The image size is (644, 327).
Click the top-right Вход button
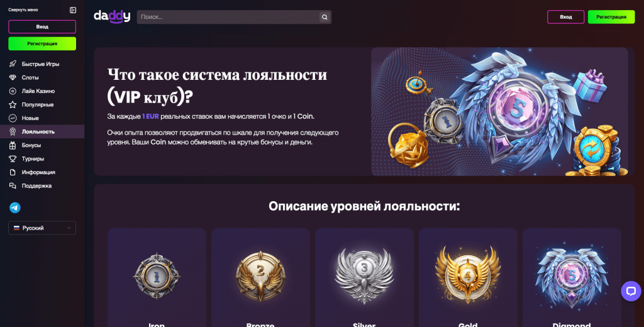coord(565,17)
